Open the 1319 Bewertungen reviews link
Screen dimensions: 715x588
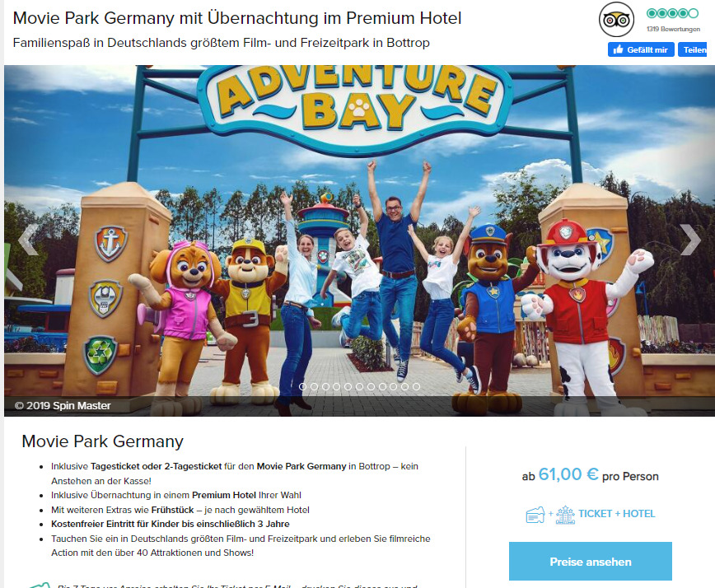click(673, 29)
